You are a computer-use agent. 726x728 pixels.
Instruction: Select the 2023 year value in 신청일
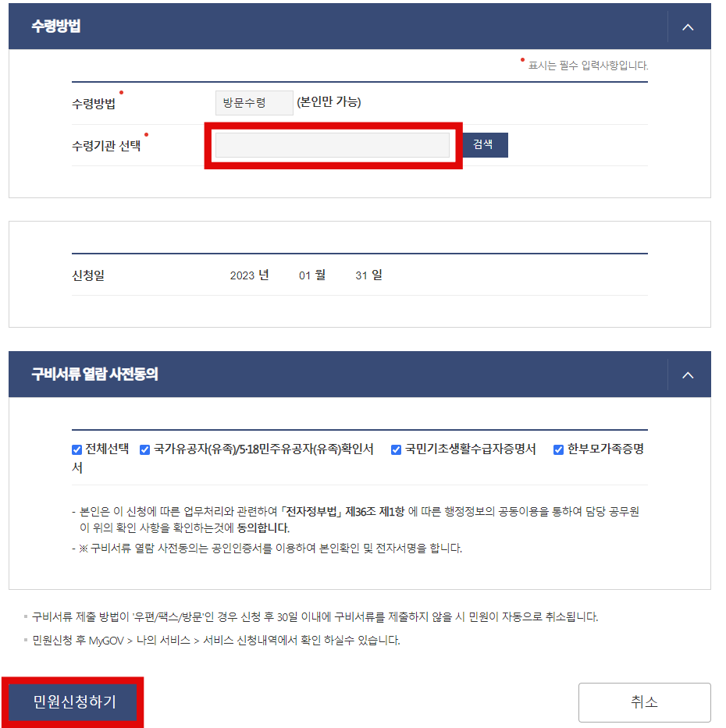[243, 275]
